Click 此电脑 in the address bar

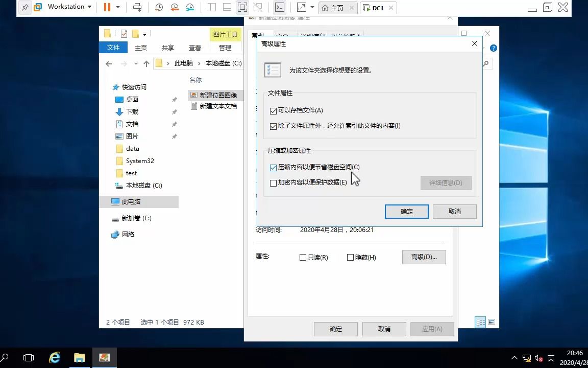(184, 63)
